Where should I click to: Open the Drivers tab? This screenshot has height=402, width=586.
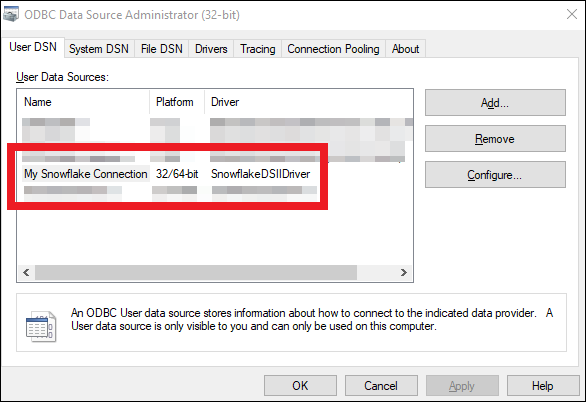tap(211, 49)
